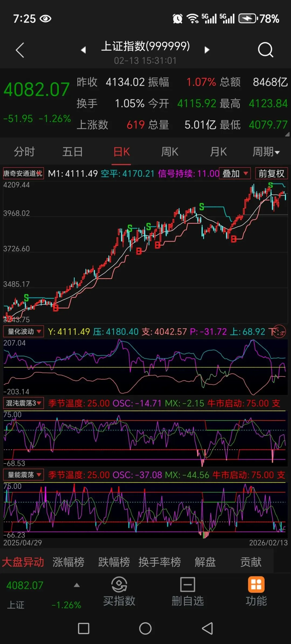
Task: Tap the 总量 5.01亿 value
Action: click(x=200, y=125)
